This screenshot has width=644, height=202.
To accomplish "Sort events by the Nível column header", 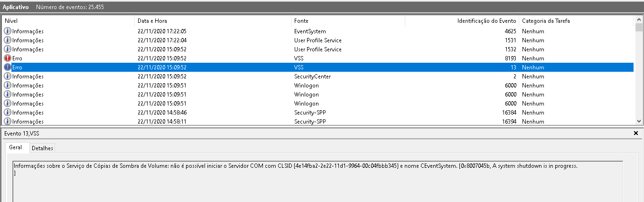I will 68,21.
